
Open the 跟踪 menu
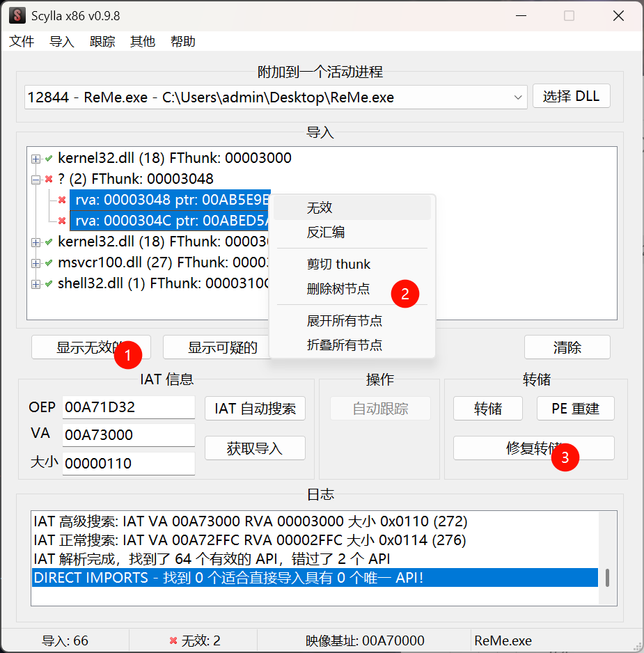click(x=102, y=41)
